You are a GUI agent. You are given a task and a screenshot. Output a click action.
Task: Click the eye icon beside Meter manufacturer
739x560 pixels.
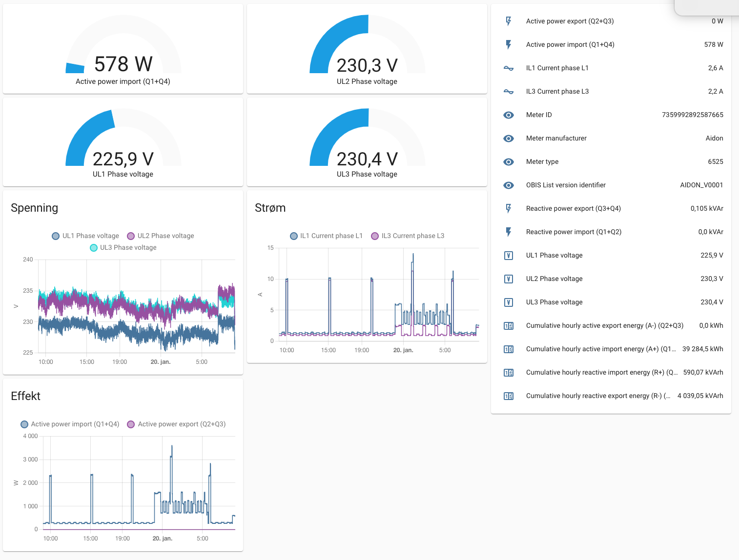click(x=509, y=138)
